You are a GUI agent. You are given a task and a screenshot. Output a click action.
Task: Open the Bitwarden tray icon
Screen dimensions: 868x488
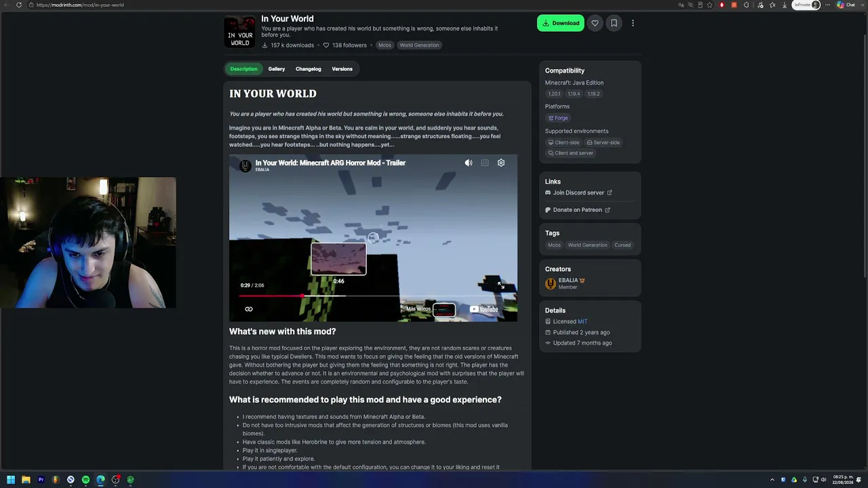click(783, 480)
